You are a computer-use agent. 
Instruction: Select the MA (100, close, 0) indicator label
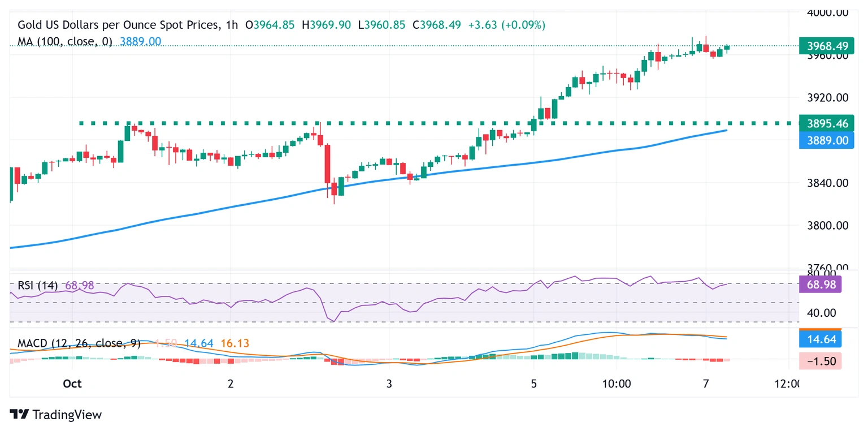point(65,41)
